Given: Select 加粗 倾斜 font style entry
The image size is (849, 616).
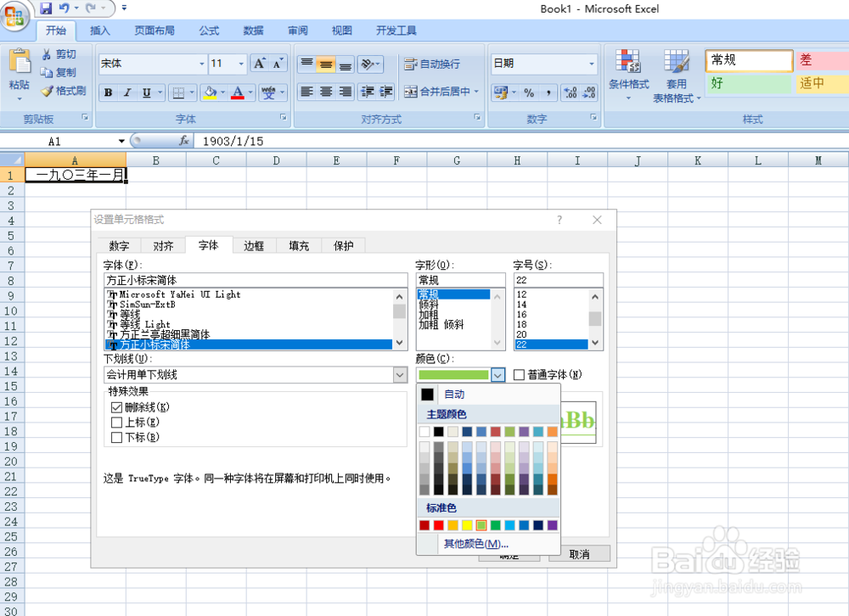Looking at the screenshot, I should [453, 325].
